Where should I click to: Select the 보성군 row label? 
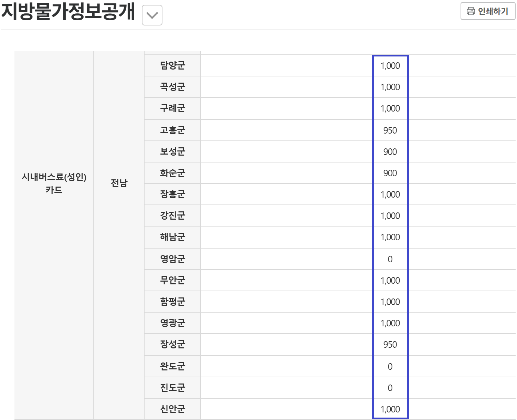[x=172, y=151]
